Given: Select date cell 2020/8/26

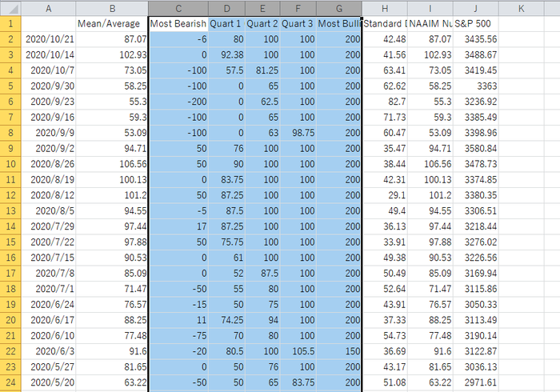Looking at the screenshot, I should tap(49, 164).
